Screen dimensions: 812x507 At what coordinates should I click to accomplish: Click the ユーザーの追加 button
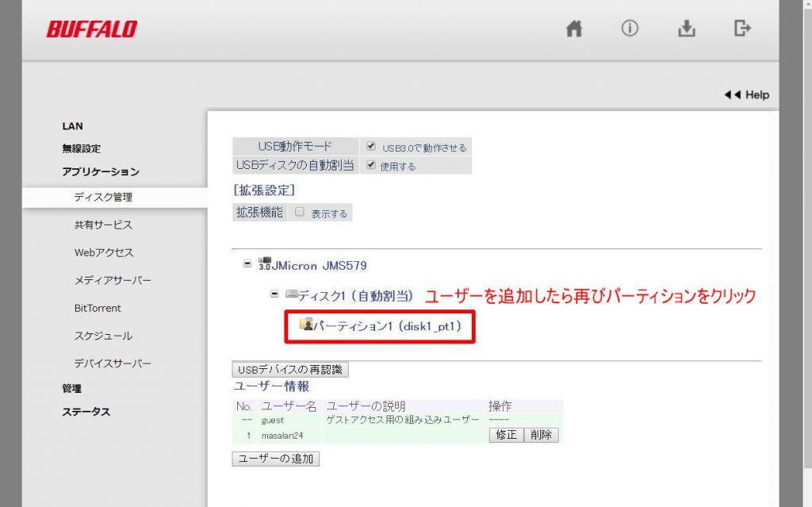[x=275, y=459]
